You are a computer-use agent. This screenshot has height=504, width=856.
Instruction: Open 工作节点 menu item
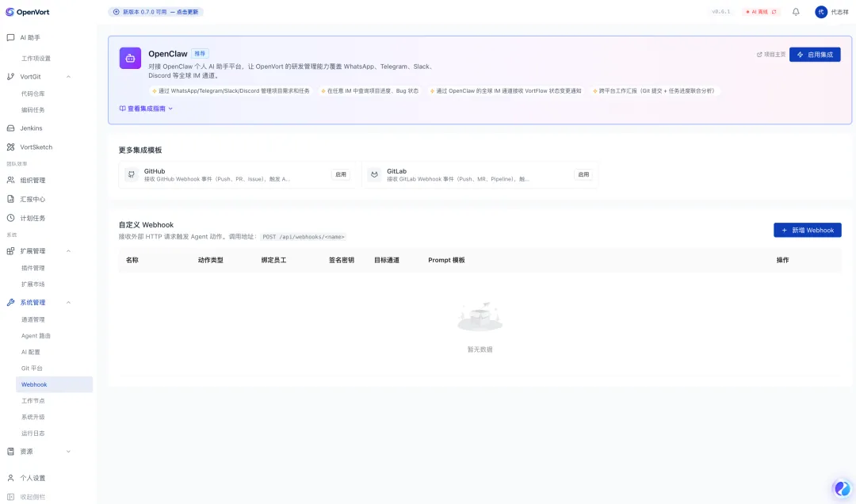[32, 401]
